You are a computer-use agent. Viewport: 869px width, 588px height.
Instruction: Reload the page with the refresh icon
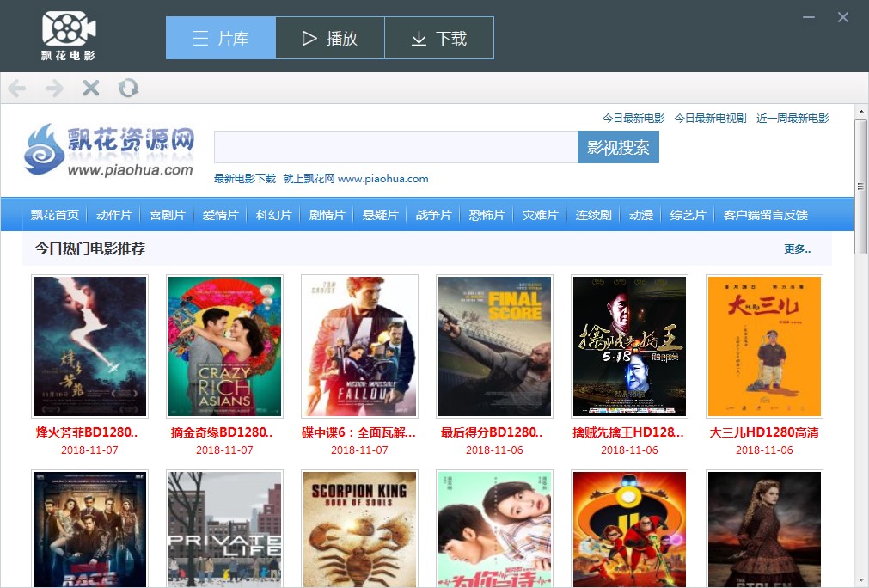pos(128,89)
